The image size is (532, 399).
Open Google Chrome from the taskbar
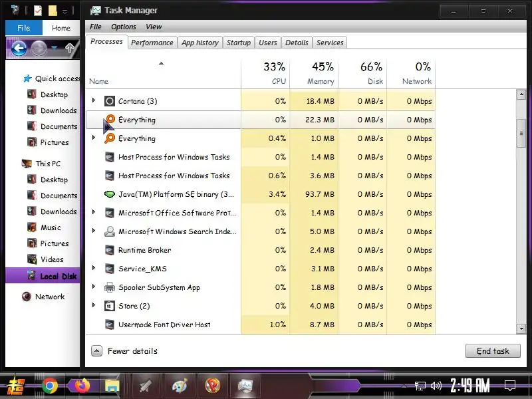(49, 386)
